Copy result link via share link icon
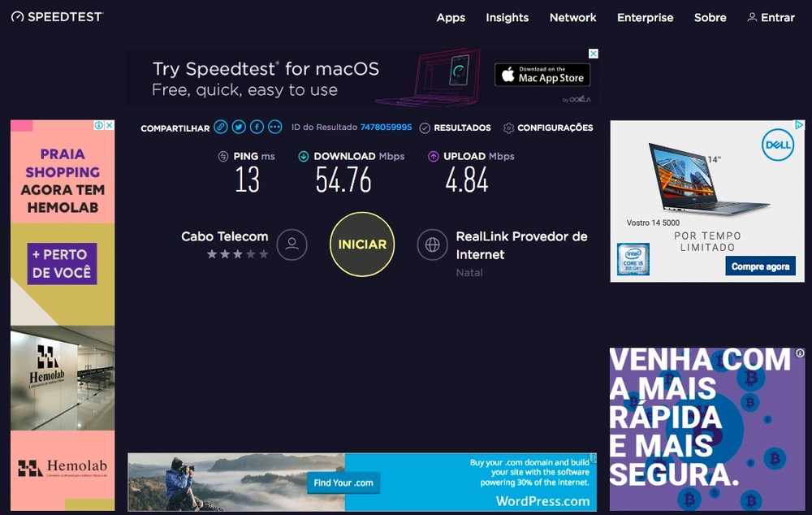The width and height of the screenshot is (812, 515). pos(221,127)
